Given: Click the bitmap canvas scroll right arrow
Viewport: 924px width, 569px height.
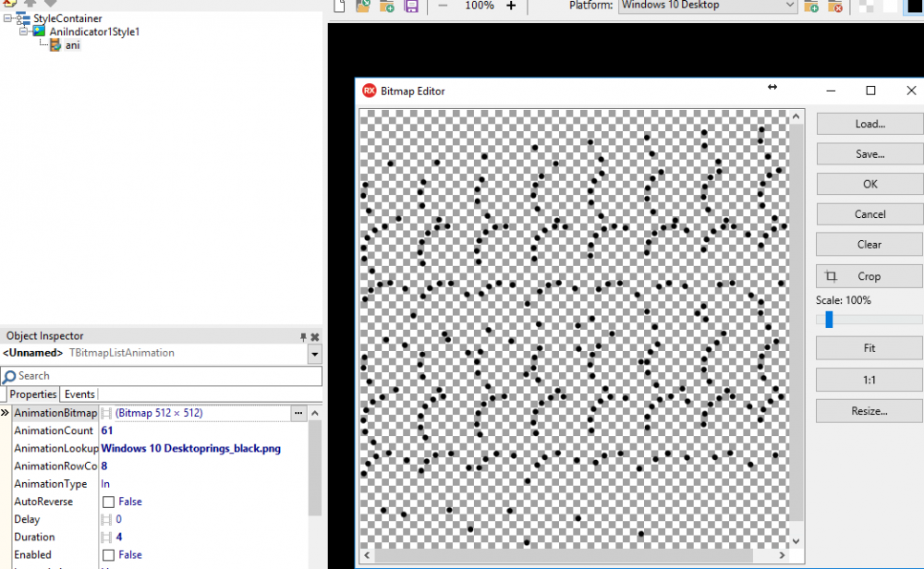Looking at the screenshot, I should (782, 555).
